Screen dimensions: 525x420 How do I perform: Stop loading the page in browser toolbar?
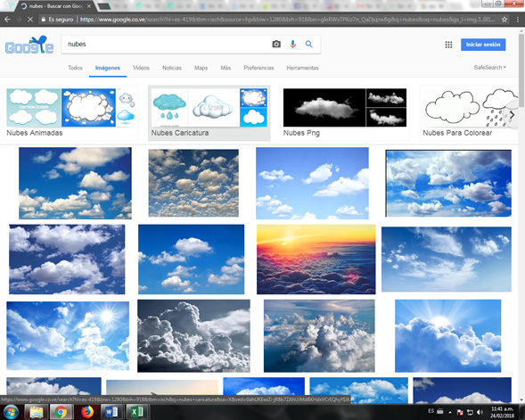pos(30,20)
